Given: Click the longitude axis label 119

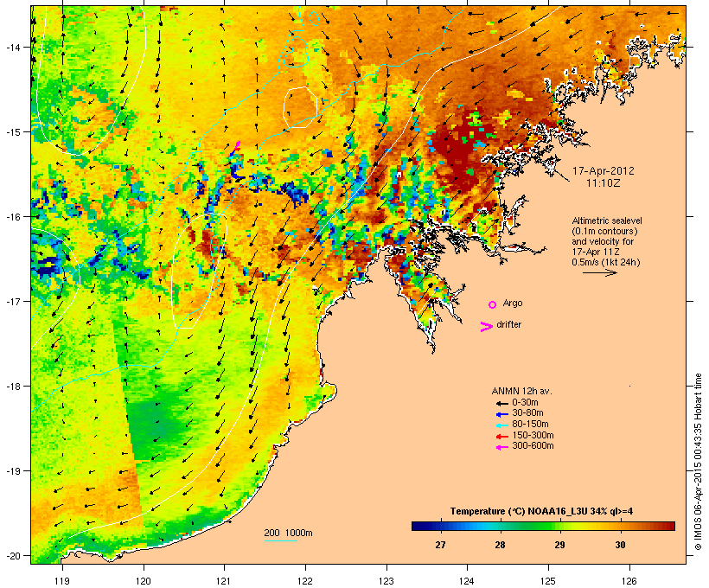Looking at the screenshot, I should click(62, 581).
